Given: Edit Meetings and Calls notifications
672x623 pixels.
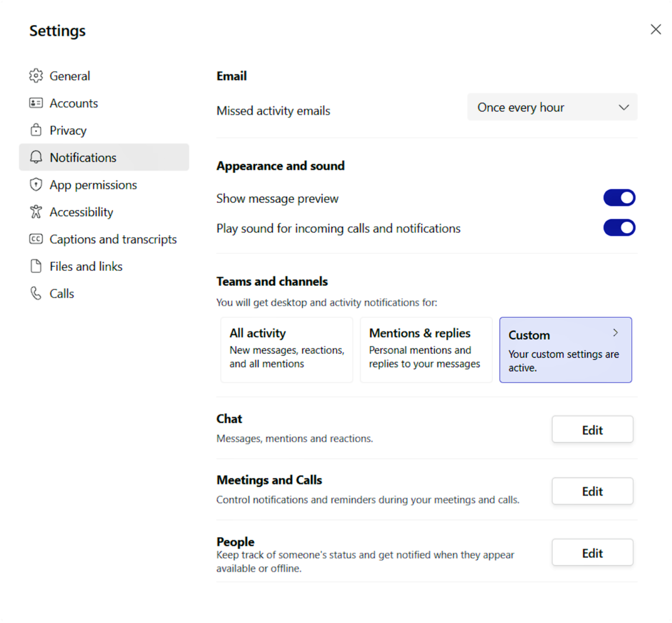Looking at the screenshot, I should [x=592, y=491].
